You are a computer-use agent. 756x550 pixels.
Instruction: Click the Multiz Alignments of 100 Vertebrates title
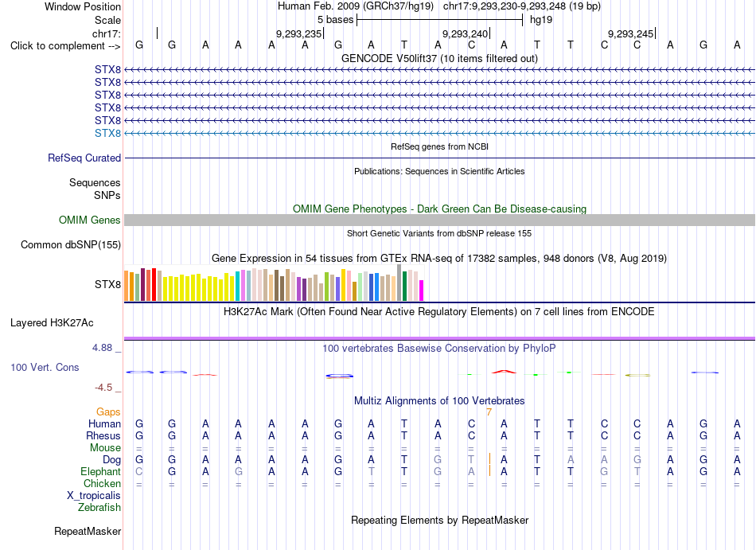439,401
